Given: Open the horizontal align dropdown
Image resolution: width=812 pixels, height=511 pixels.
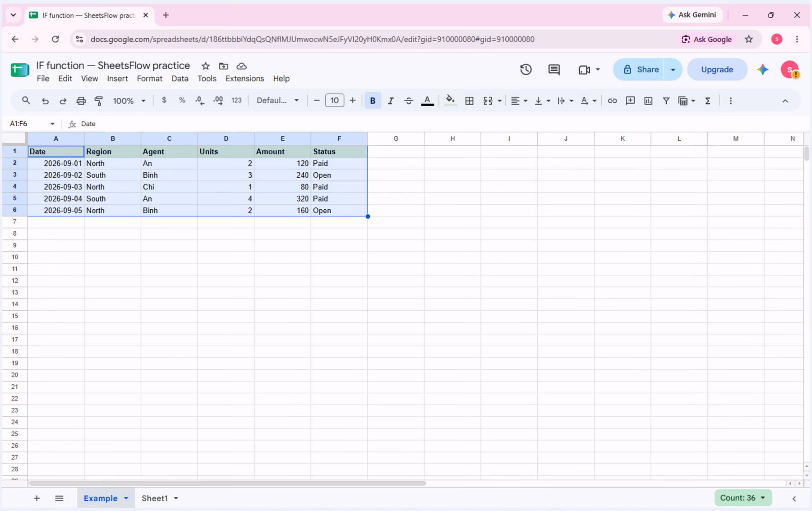Looking at the screenshot, I should [519, 101].
